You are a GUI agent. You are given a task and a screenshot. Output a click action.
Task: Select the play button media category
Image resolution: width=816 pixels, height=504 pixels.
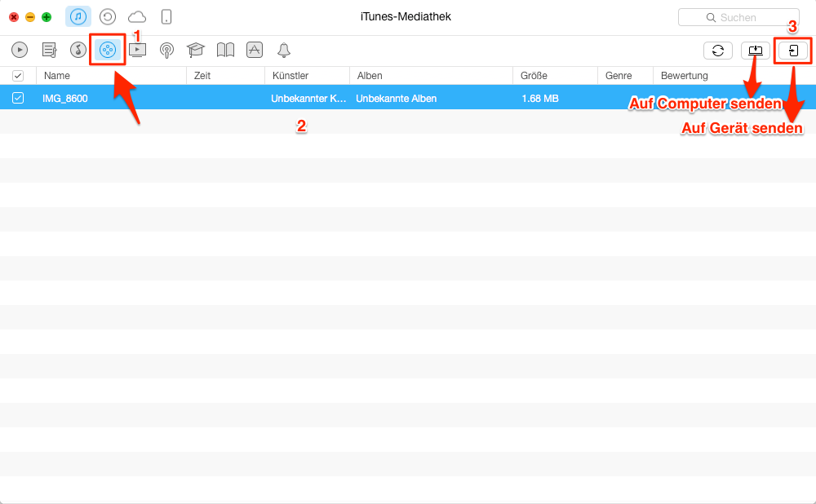click(20, 50)
